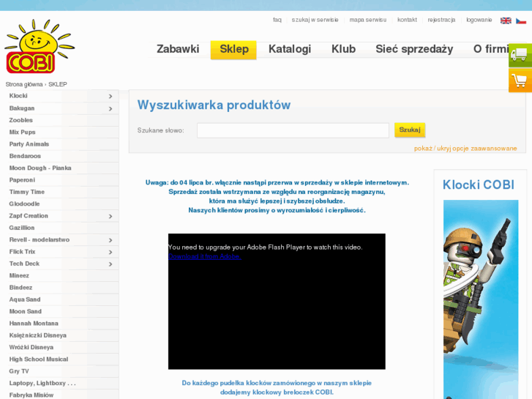Image resolution: width=532 pixels, height=399 pixels.
Task: Open the kontakt link
Action: [x=407, y=20]
